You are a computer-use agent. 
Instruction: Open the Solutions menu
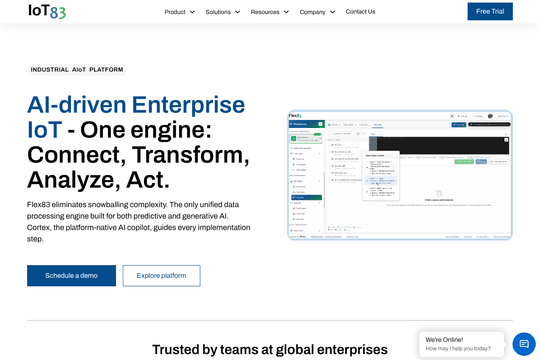click(218, 12)
